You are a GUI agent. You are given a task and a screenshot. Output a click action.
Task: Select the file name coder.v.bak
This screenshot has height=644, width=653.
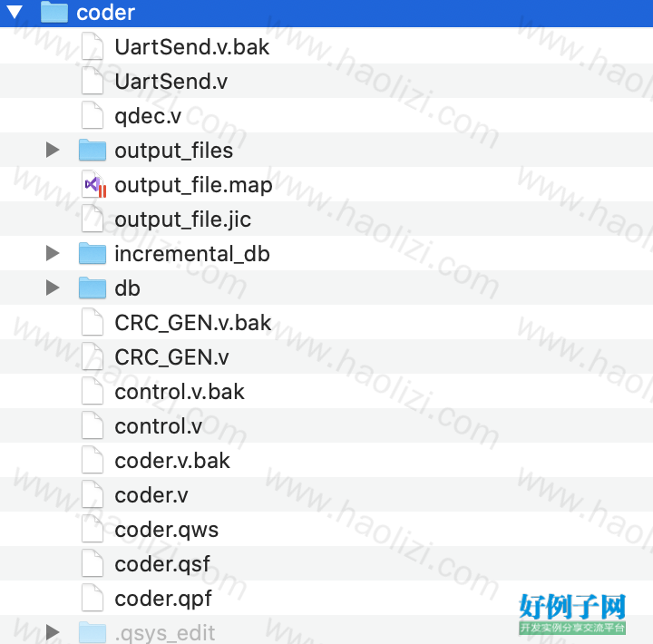tap(172, 461)
